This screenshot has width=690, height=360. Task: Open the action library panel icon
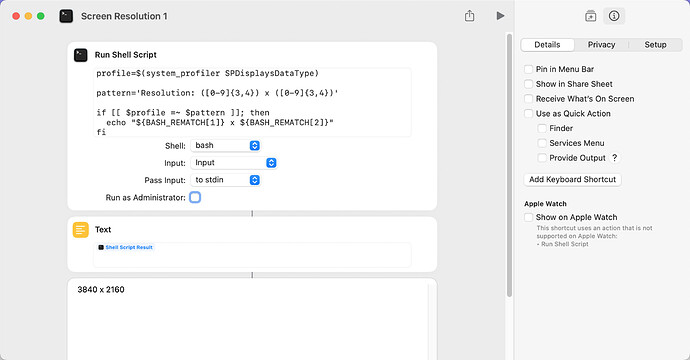point(591,16)
